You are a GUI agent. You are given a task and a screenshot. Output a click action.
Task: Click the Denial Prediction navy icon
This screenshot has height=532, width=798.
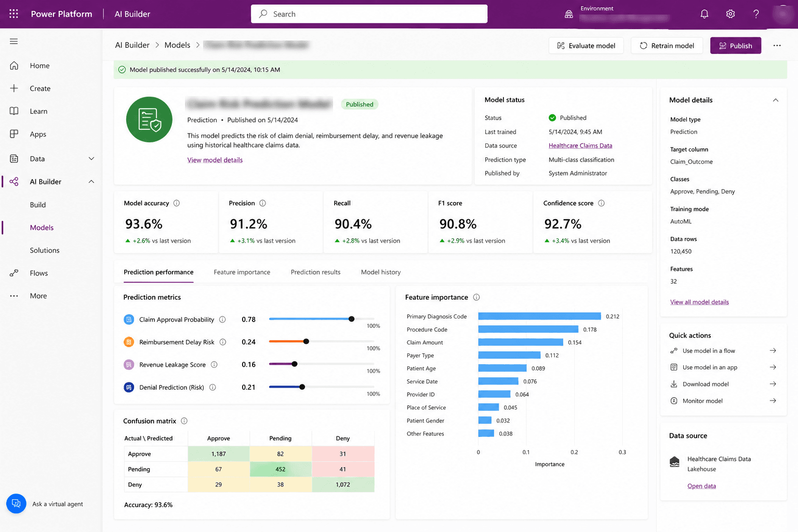pos(129,387)
